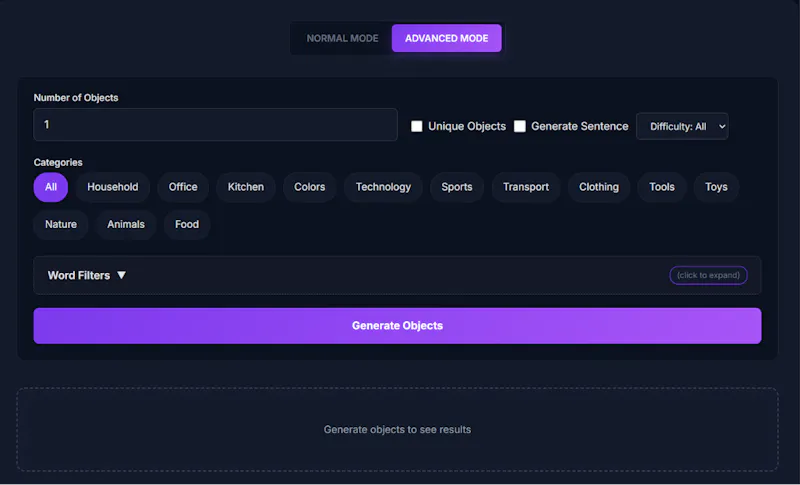Click the Generate Objects button

[397, 326]
